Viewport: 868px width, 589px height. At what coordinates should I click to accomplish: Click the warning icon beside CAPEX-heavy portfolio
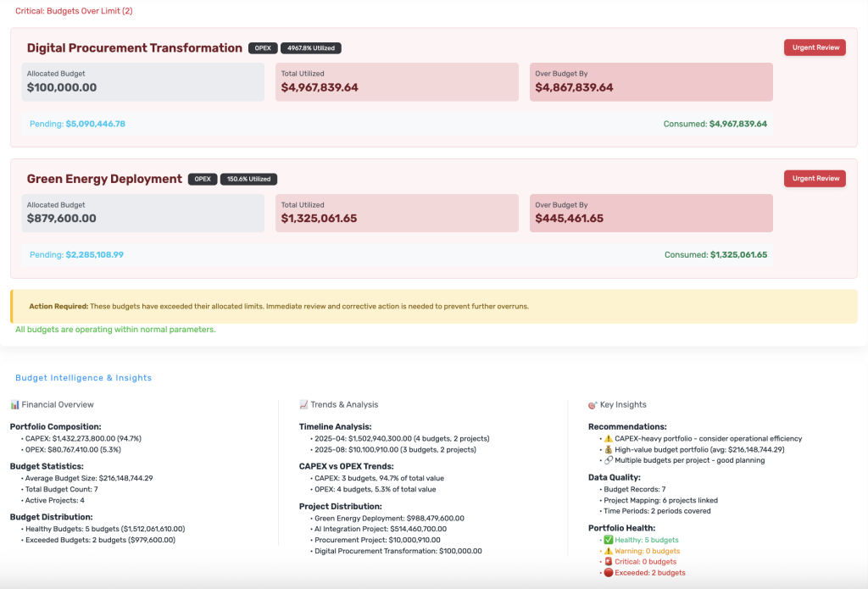[608, 439]
